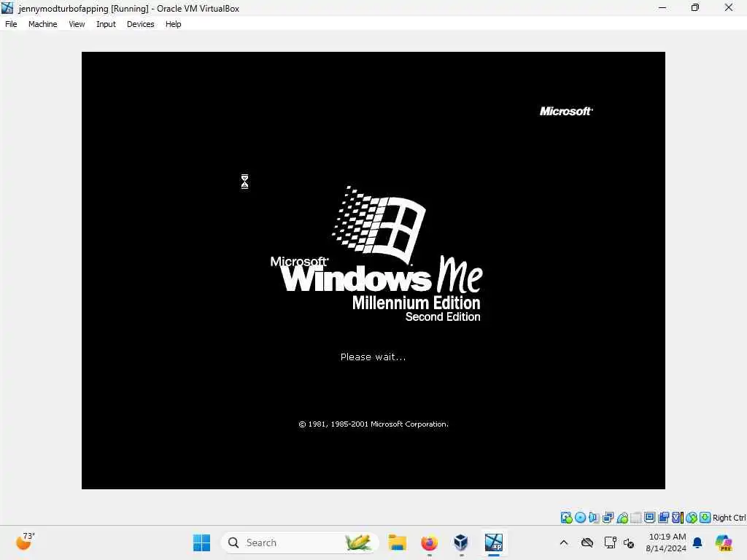The width and height of the screenshot is (747, 560).
Task: Expand the hidden system tray icons
Action: (x=564, y=542)
